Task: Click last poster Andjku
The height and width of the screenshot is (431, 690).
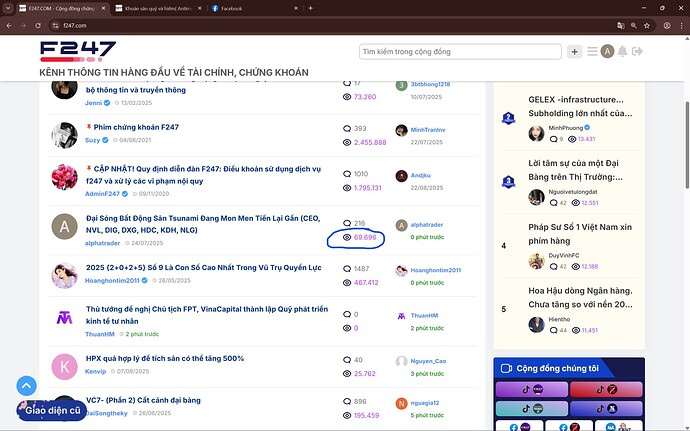Action: 421,175
